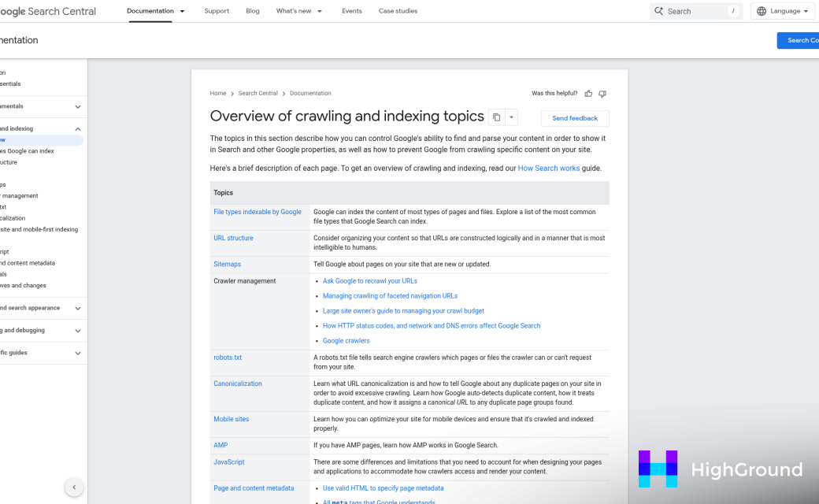Collapse the crawling and indexing sidebar section
819x504 pixels.
pos(77,128)
